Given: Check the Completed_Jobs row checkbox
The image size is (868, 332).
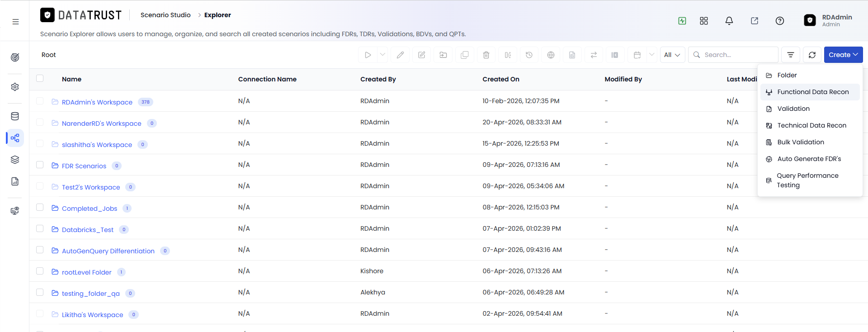Looking at the screenshot, I should [40, 207].
